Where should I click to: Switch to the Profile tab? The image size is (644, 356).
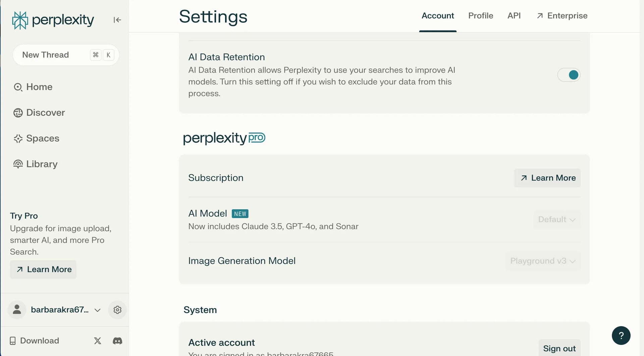pos(480,16)
